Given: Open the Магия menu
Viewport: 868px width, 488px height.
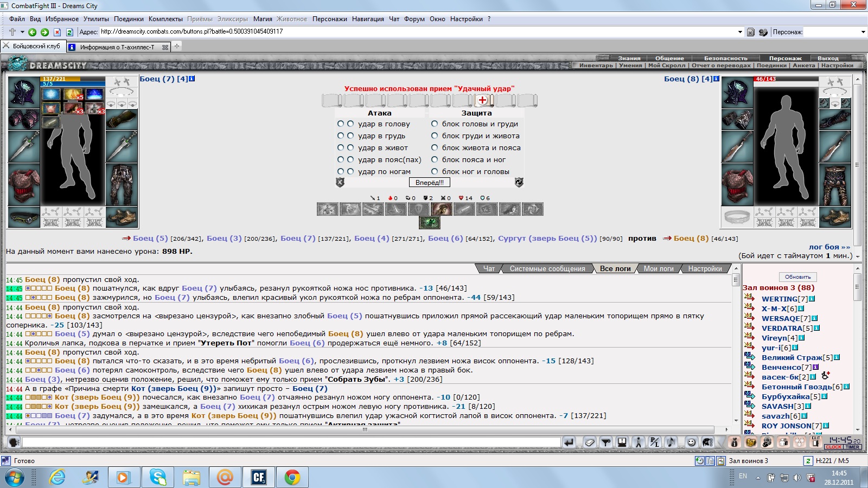Looking at the screenshot, I should click(x=263, y=19).
